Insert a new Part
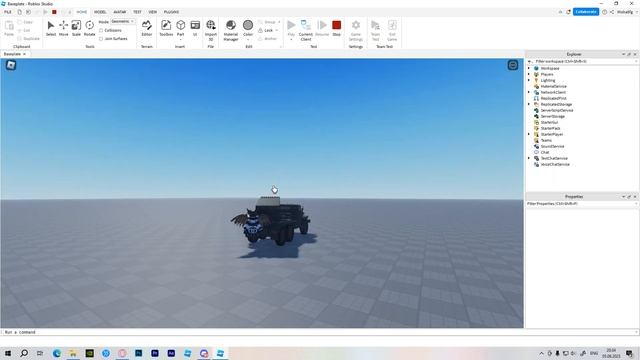Image resolution: width=640 pixels, height=360 pixels. tap(180, 27)
